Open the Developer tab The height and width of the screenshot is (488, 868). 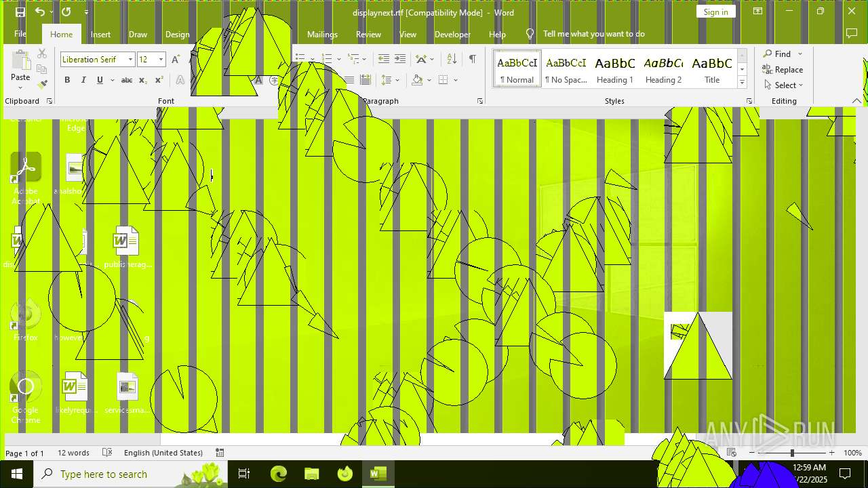coord(452,34)
